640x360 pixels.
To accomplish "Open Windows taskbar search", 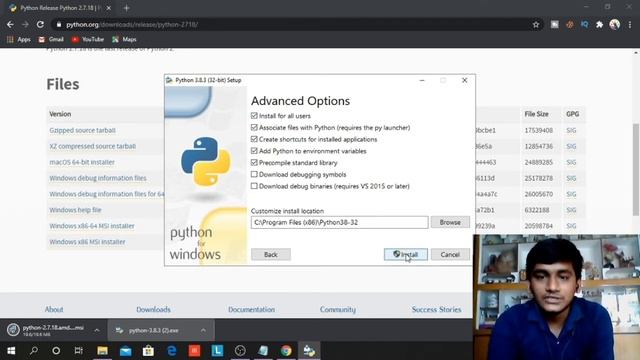I will click(x=34, y=351).
